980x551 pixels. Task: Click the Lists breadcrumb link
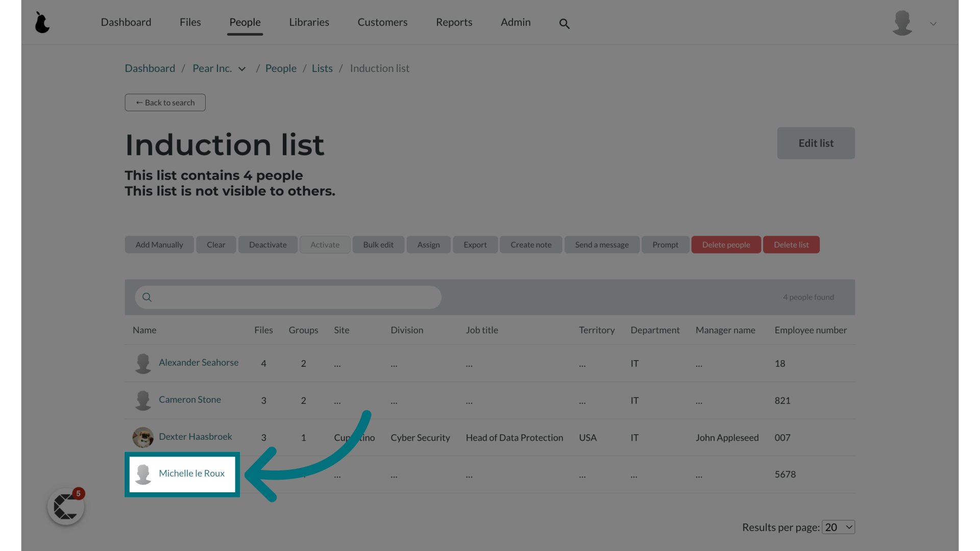click(323, 68)
